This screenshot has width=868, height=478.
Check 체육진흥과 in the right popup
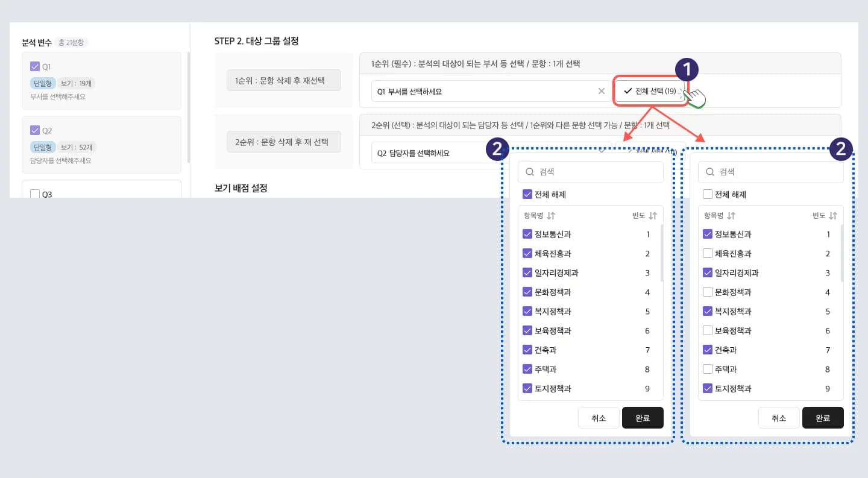(707, 253)
